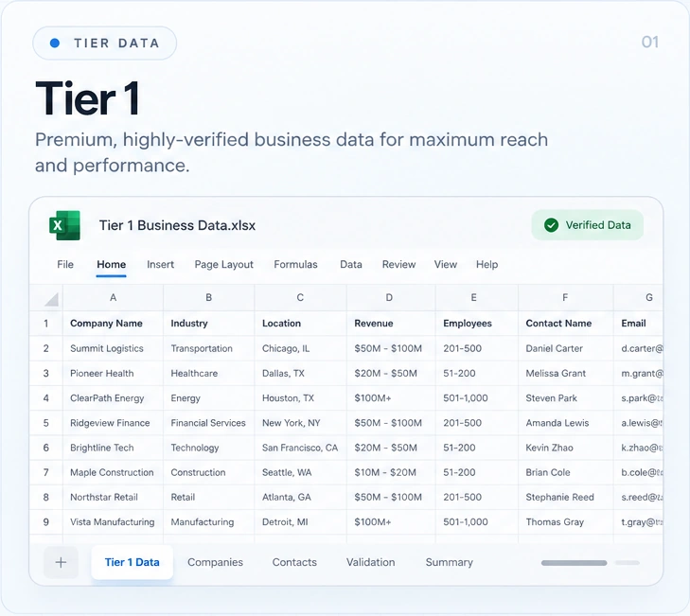Select the Maple Construction cell

pyautogui.click(x=113, y=472)
